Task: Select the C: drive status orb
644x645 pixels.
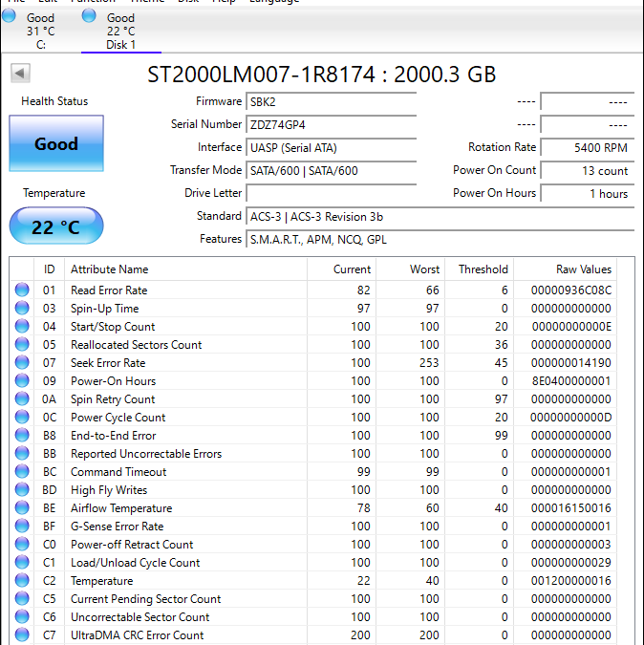Action: [x=9, y=15]
